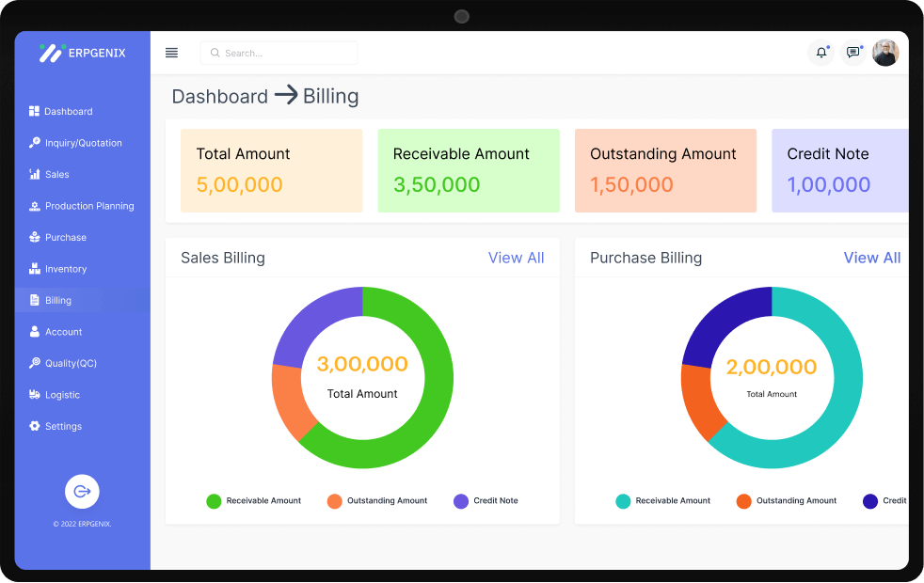The height and width of the screenshot is (583, 924).
Task: Open the chat messages icon
Action: point(852,53)
